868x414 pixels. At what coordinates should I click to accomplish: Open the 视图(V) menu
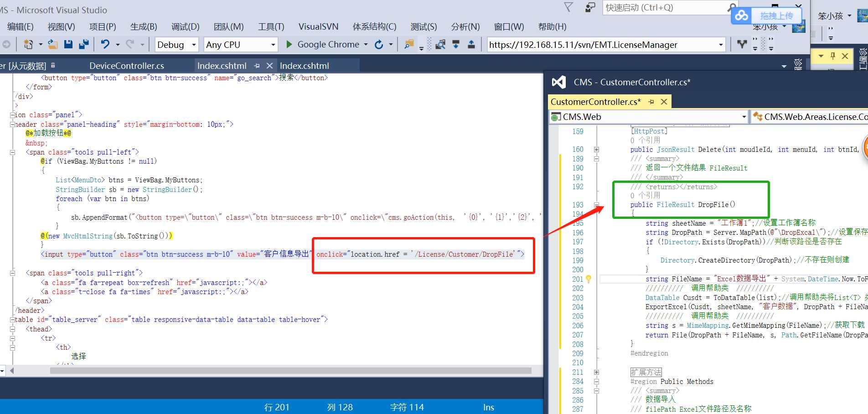point(62,26)
